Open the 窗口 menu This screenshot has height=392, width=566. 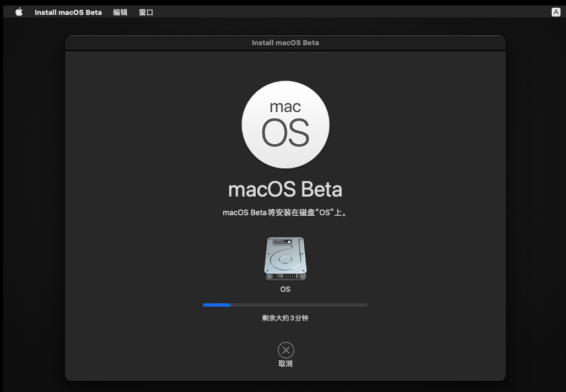pos(146,12)
